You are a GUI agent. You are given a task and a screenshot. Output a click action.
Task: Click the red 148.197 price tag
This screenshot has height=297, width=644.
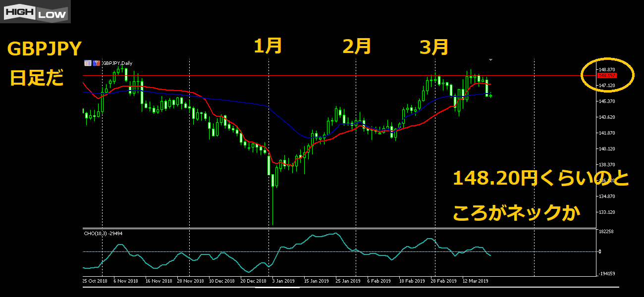607,76
